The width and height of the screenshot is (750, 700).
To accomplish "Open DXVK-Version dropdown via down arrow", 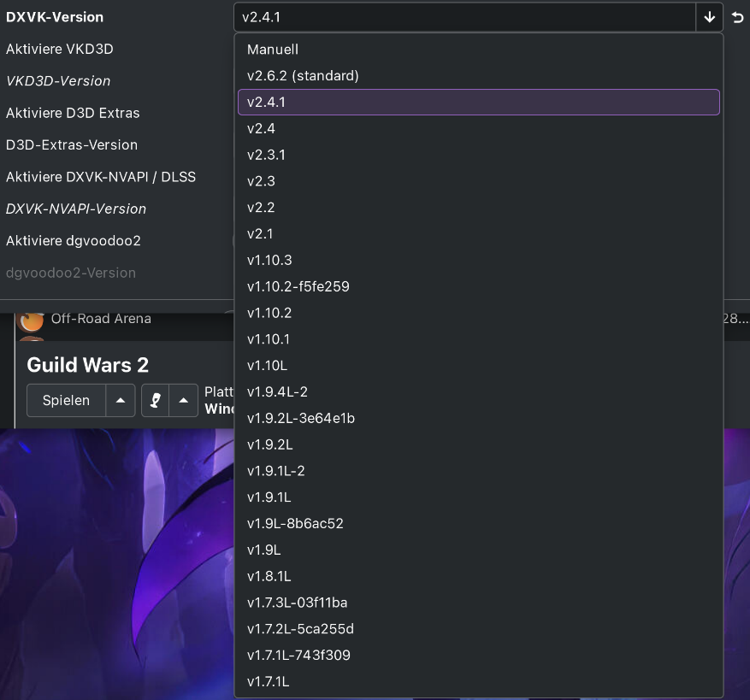I will (x=709, y=17).
